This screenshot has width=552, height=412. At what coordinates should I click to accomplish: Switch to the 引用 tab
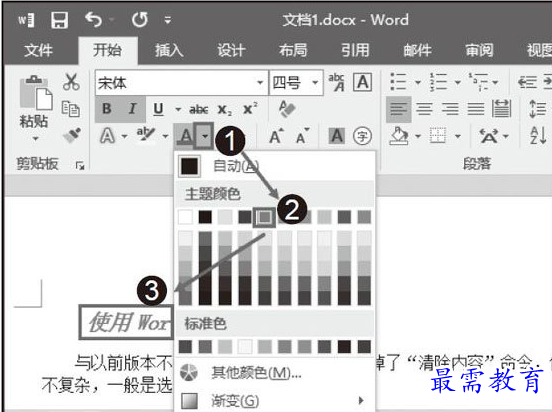pyautogui.click(x=355, y=50)
